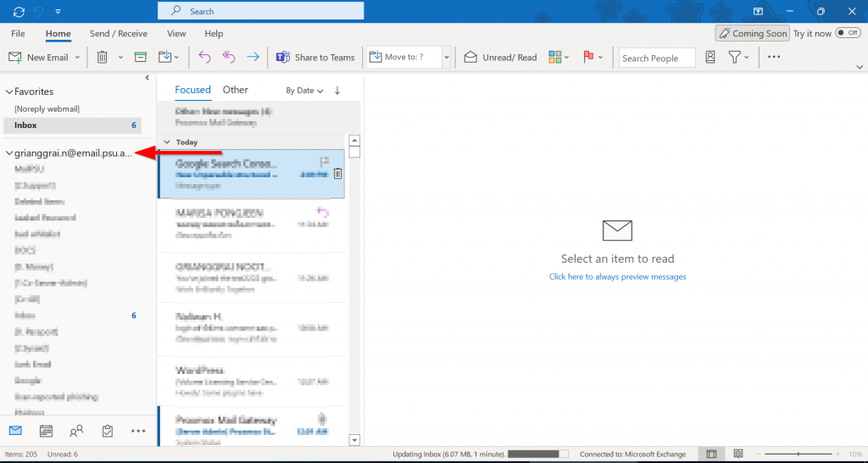868x463 pixels.
Task: Click the Coming Soon button
Action: point(753,33)
